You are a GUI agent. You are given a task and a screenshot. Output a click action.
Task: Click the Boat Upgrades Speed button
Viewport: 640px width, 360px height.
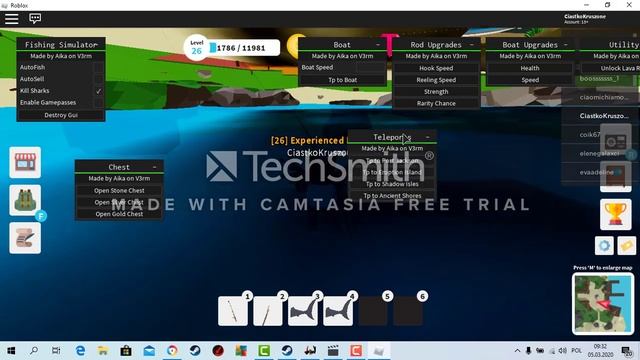point(530,80)
